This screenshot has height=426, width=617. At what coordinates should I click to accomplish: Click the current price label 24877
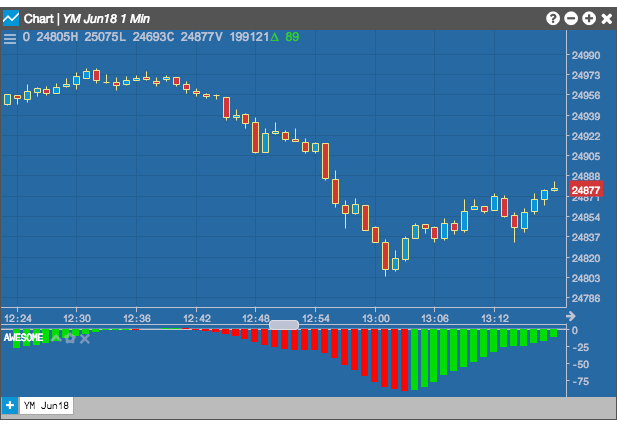point(586,190)
